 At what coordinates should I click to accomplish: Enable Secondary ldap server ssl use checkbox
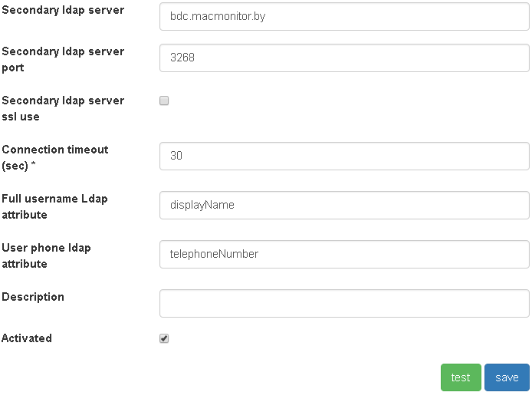[x=164, y=100]
